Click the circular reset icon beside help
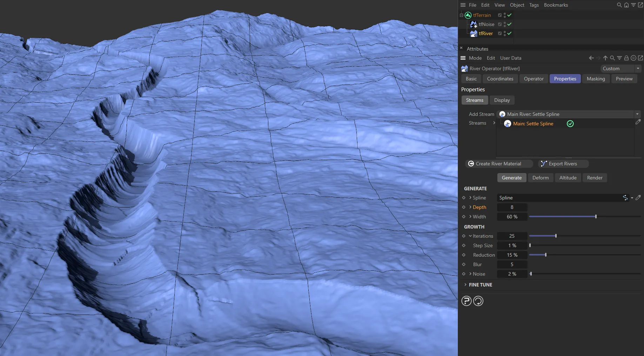This screenshot has width=644, height=356. point(478,301)
